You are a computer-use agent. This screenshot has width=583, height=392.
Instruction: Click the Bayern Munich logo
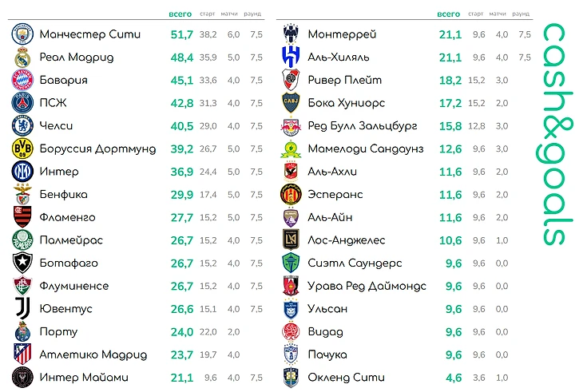pos(22,80)
